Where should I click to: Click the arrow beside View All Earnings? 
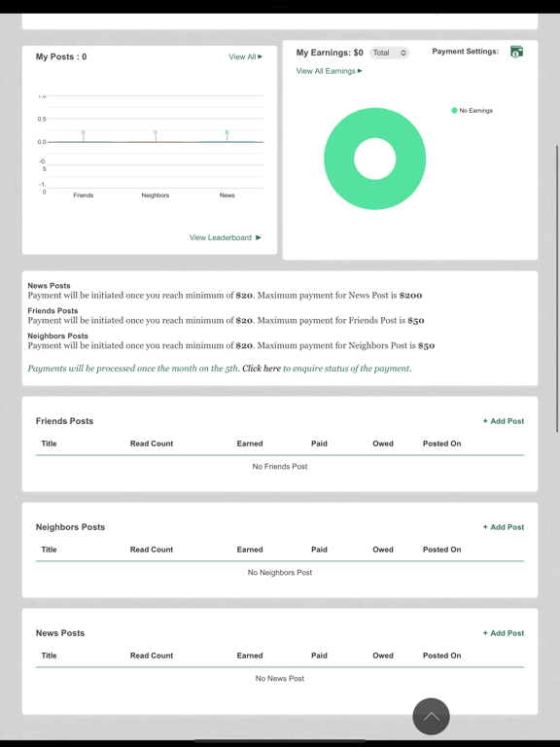pyautogui.click(x=360, y=71)
